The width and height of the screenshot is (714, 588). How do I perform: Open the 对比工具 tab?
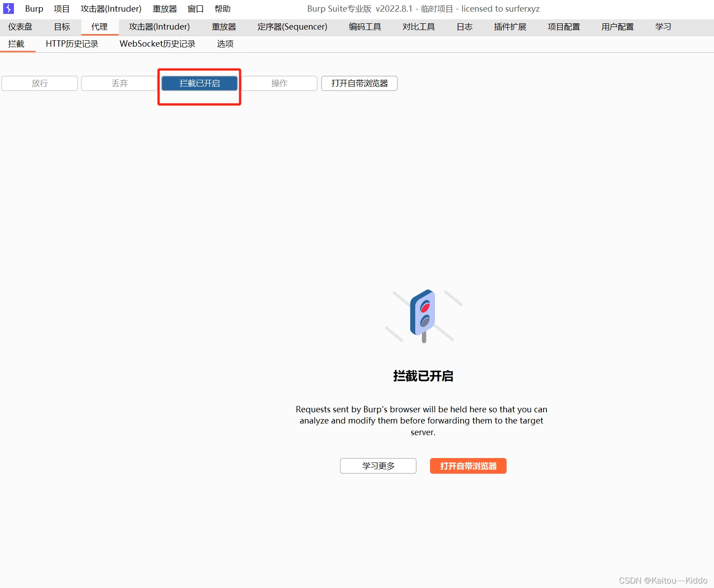419,27
